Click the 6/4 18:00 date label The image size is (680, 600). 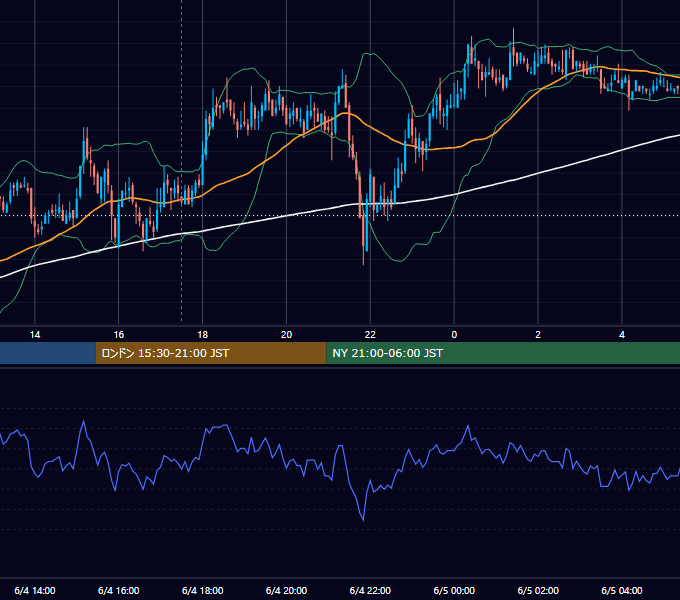coord(203,590)
